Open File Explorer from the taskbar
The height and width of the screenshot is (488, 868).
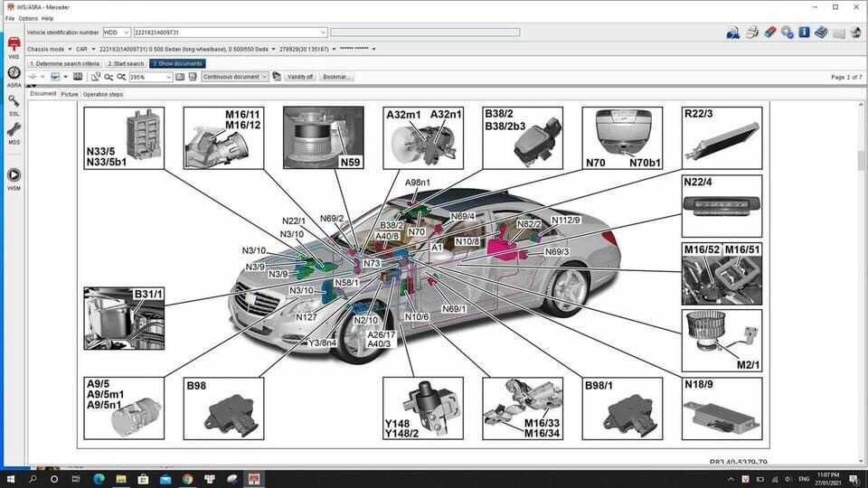[120, 479]
